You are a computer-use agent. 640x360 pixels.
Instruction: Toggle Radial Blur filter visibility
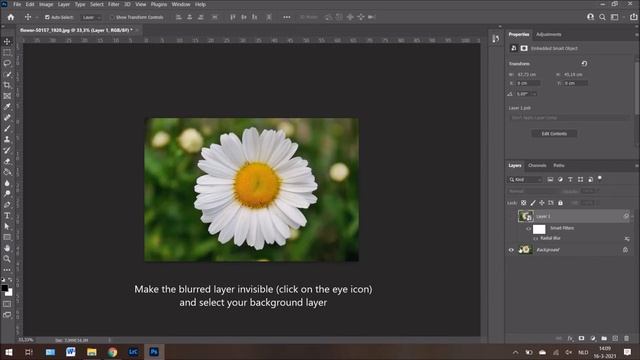coord(536,238)
